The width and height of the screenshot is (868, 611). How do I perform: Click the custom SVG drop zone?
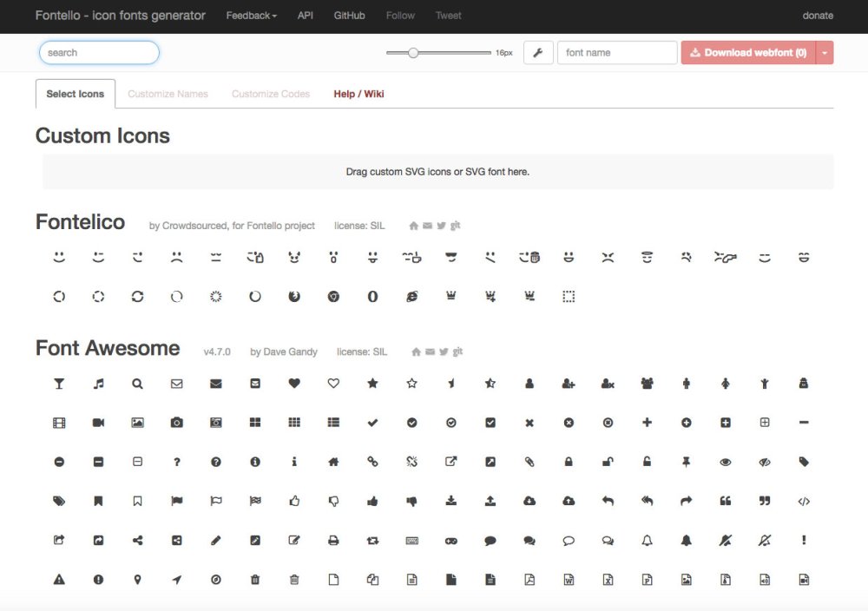pyautogui.click(x=437, y=172)
